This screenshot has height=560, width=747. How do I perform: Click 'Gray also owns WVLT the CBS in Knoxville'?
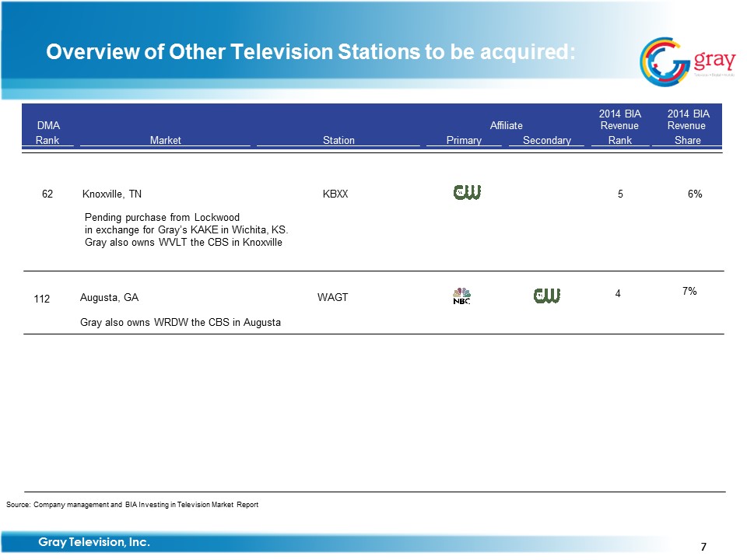(184, 243)
